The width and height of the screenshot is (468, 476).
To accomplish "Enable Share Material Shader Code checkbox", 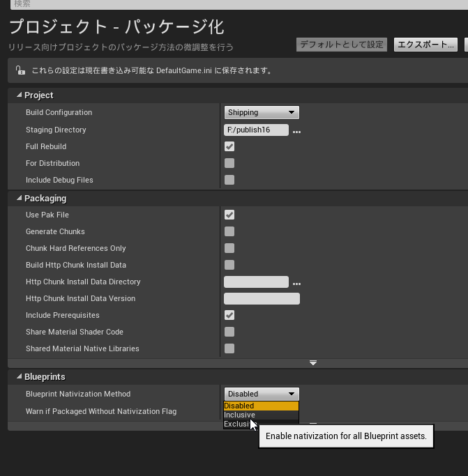I will 229,332.
